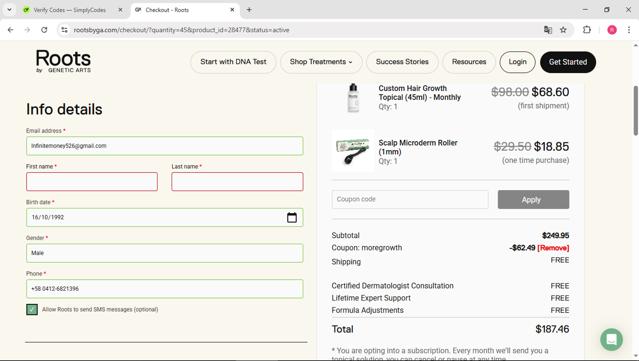Open the browser extensions puzzle icon
The height and width of the screenshot is (361, 639).
click(587, 30)
